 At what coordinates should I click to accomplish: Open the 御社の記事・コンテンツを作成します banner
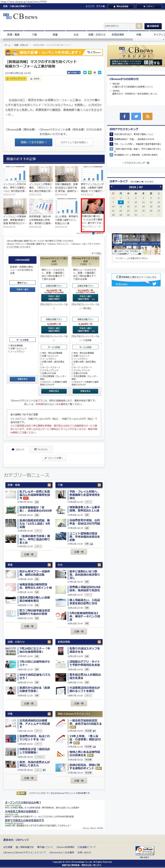(x=54, y=52)
